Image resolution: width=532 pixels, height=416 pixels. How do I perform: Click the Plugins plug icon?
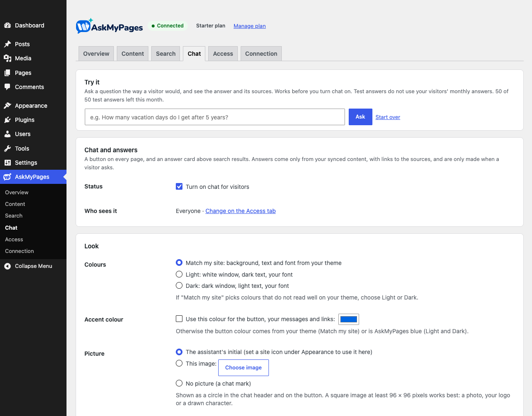pyautogui.click(x=7, y=120)
